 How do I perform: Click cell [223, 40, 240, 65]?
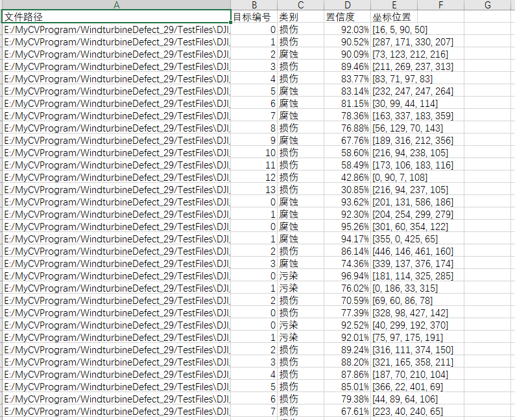(x=394, y=411)
